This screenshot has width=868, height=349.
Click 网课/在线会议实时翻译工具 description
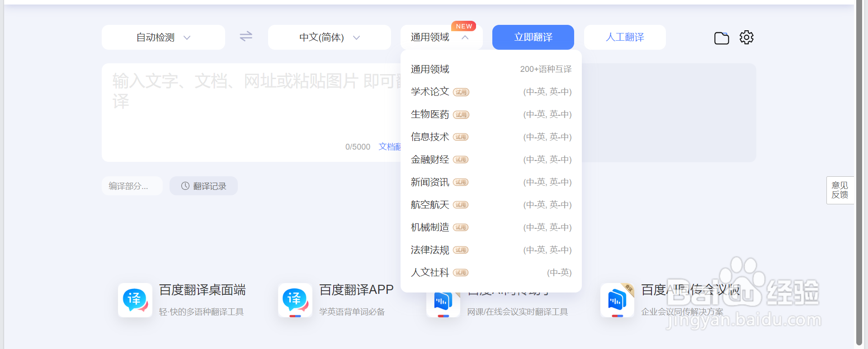pyautogui.click(x=518, y=312)
